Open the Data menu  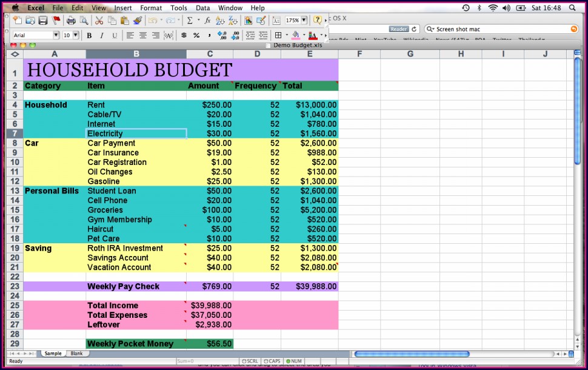tap(203, 7)
